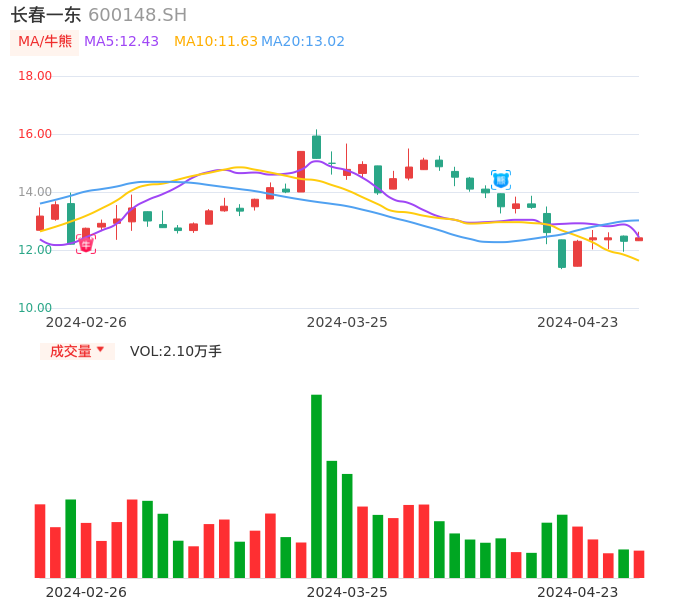This screenshot has width=686, height=606.
Task: Click the tallest green volume bar
Action: click(316, 486)
